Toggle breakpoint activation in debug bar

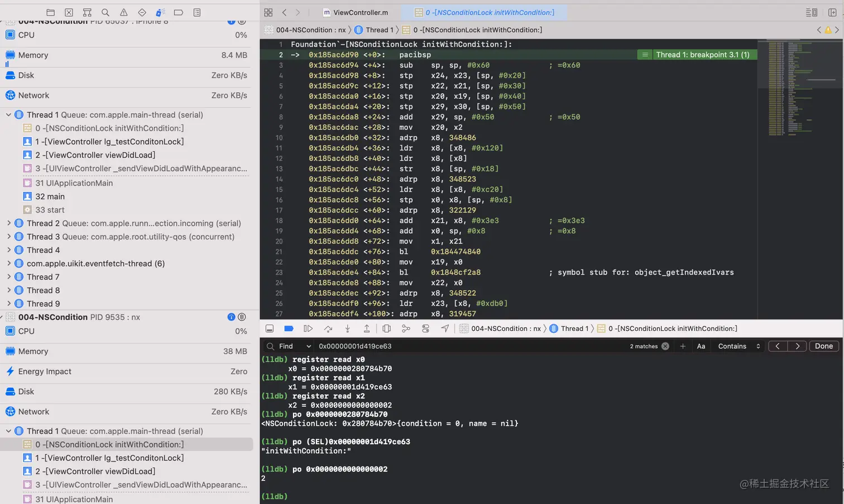pyautogui.click(x=289, y=329)
